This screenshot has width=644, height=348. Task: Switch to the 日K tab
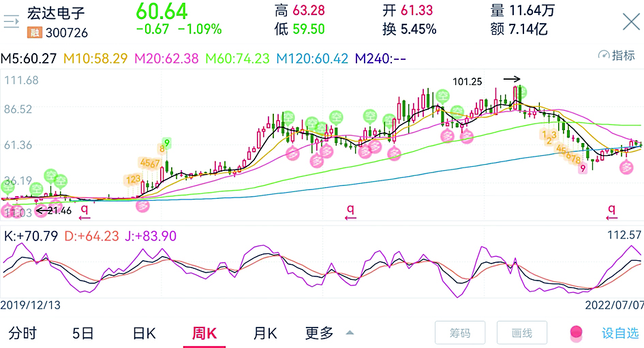144,333
